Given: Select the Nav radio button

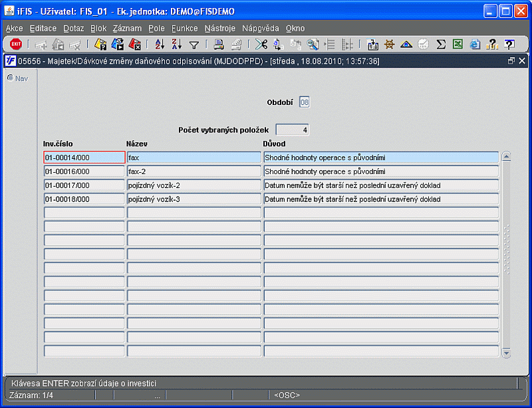Looking at the screenshot, I should pyautogui.click(x=11, y=78).
